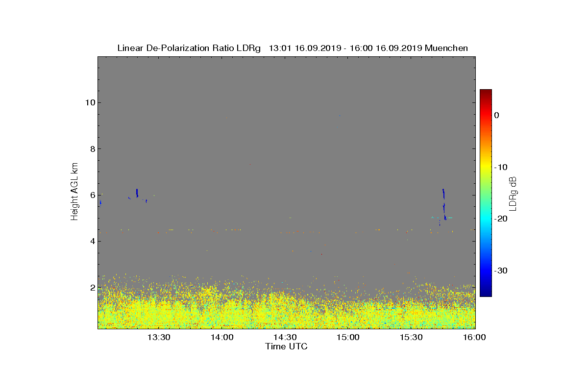Click the dark blue bottom of colorbar

(486, 293)
